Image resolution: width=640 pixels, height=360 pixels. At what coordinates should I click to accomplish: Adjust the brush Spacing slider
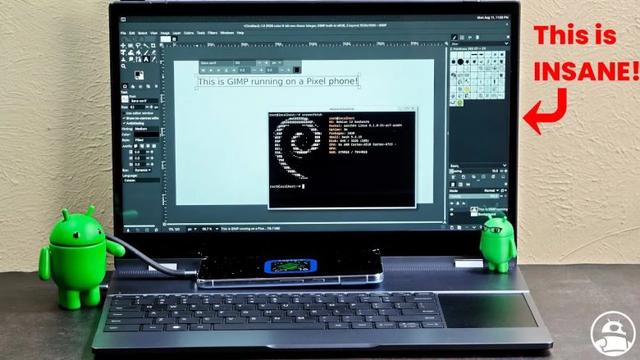point(474,171)
